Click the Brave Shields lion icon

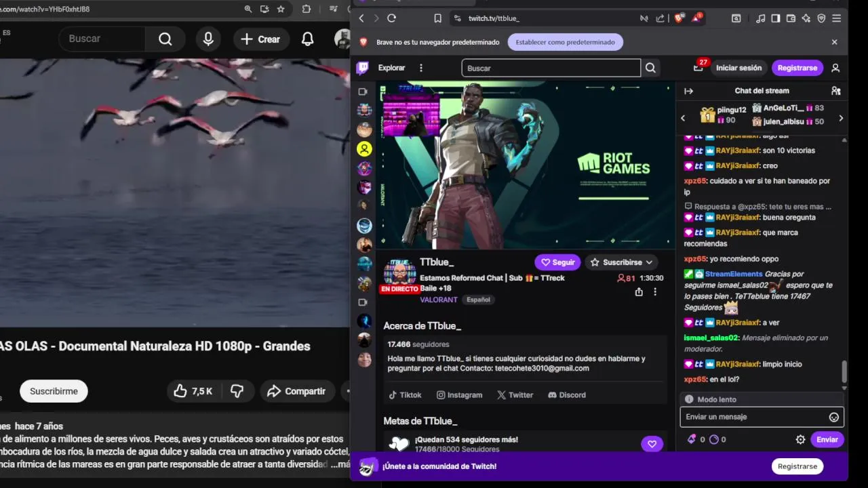tap(679, 18)
